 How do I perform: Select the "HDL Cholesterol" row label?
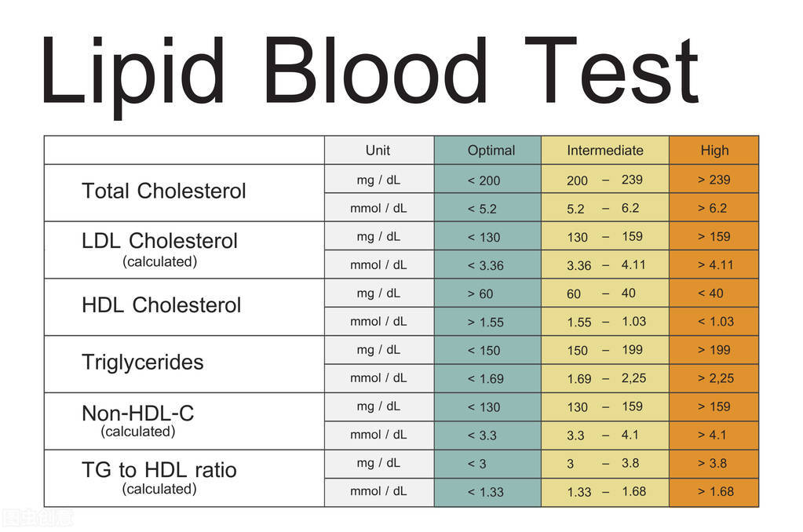[161, 305]
